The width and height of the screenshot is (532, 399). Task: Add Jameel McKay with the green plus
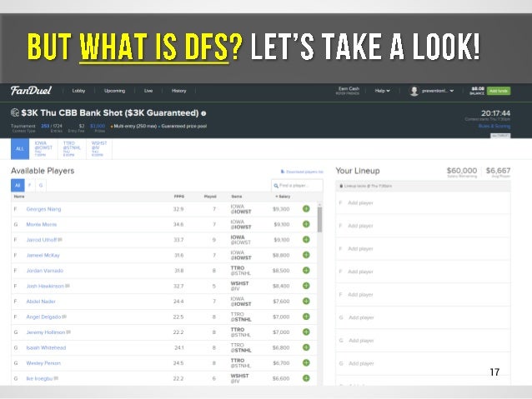pyautogui.click(x=306, y=255)
